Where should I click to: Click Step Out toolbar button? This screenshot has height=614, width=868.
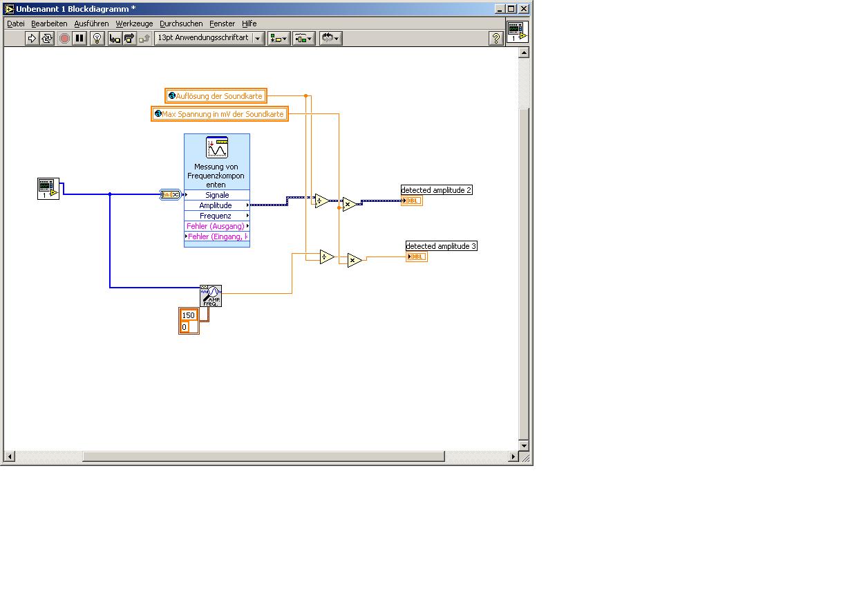(x=144, y=39)
